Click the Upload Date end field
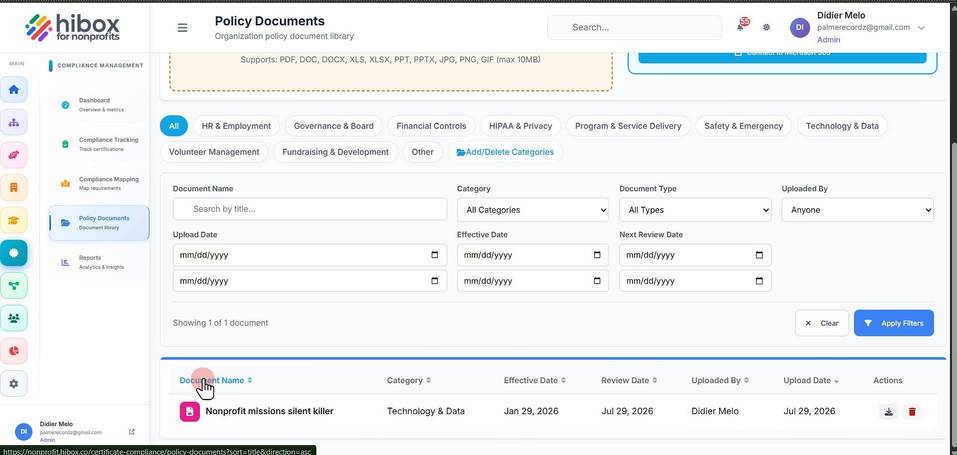The image size is (957, 455). (x=310, y=281)
